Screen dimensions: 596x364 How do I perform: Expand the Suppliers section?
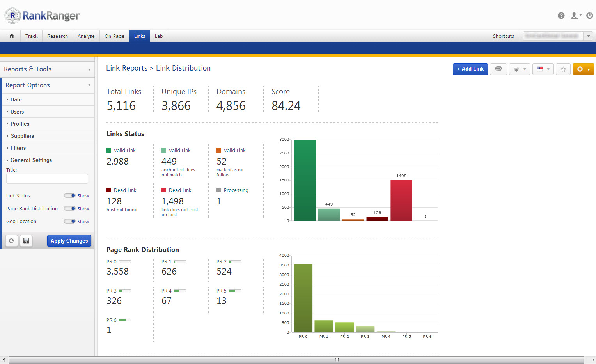pos(22,136)
